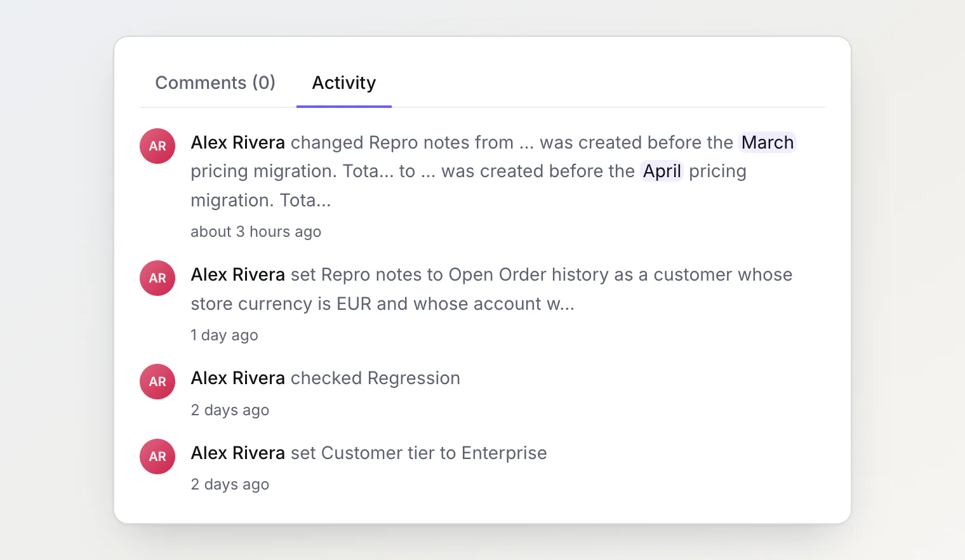Click avatar beside the Repro notes changed entry
The width and height of the screenshot is (965, 560).
[x=157, y=146]
